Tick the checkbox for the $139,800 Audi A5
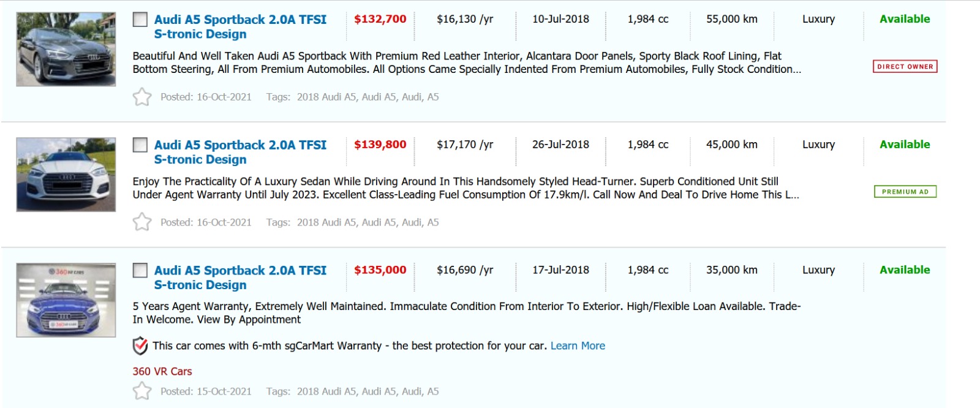980x408 pixels. click(140, 145)
